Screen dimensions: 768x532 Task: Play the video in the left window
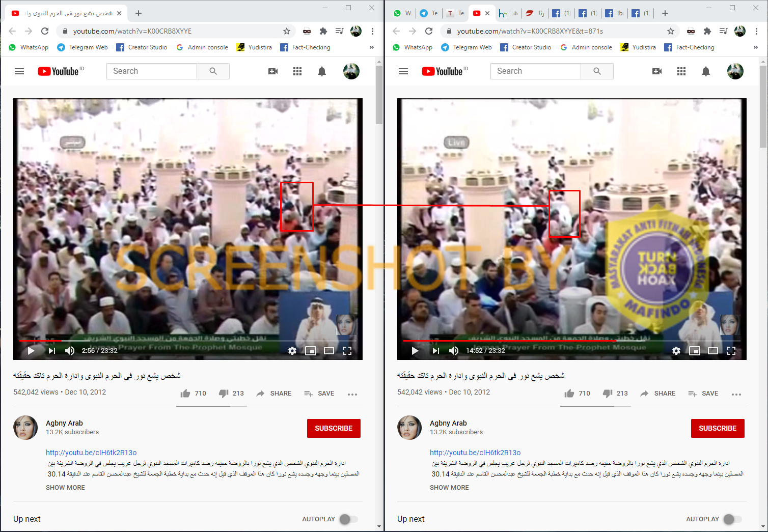[x=31, y=351]
